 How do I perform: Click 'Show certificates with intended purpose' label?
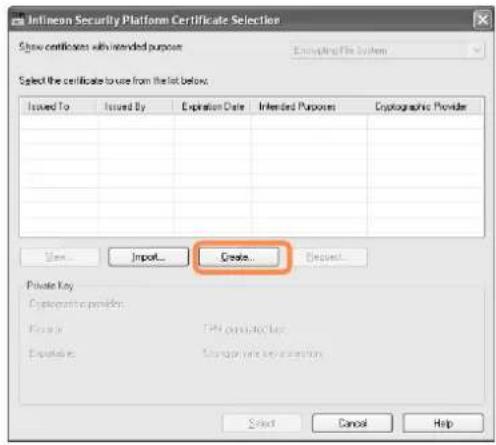tap(100, 46)
